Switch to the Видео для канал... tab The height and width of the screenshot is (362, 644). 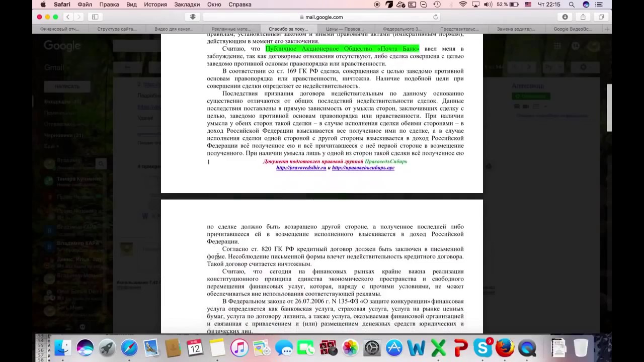click(x=174, y=29)
